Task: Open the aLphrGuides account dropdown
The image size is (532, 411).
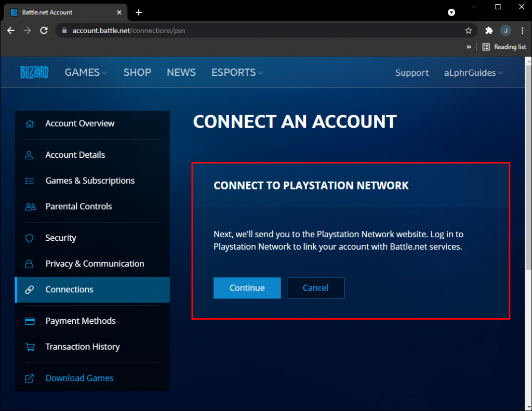Action: tap(472, 72)
